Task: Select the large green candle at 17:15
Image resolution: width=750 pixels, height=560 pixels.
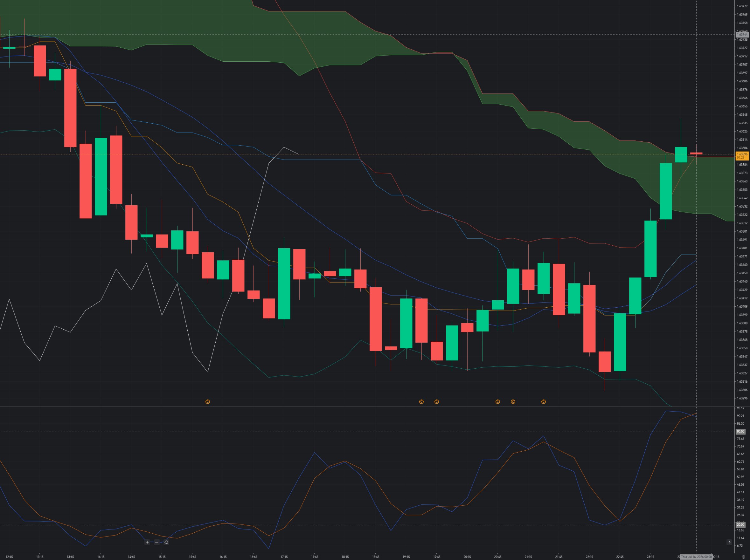Action: [284, 283]
